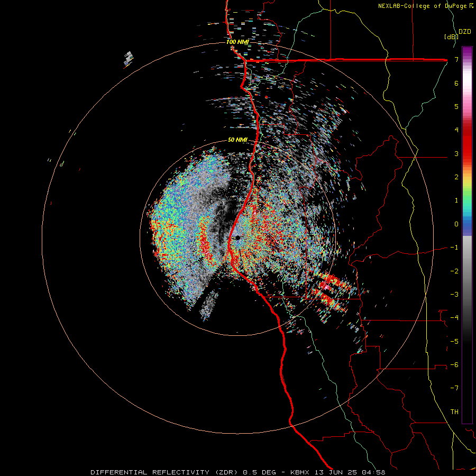The height and width of the screenshot is (476, 476).
Task: Click scale value -6 on the legend
Action: click(x=454, y=365)
